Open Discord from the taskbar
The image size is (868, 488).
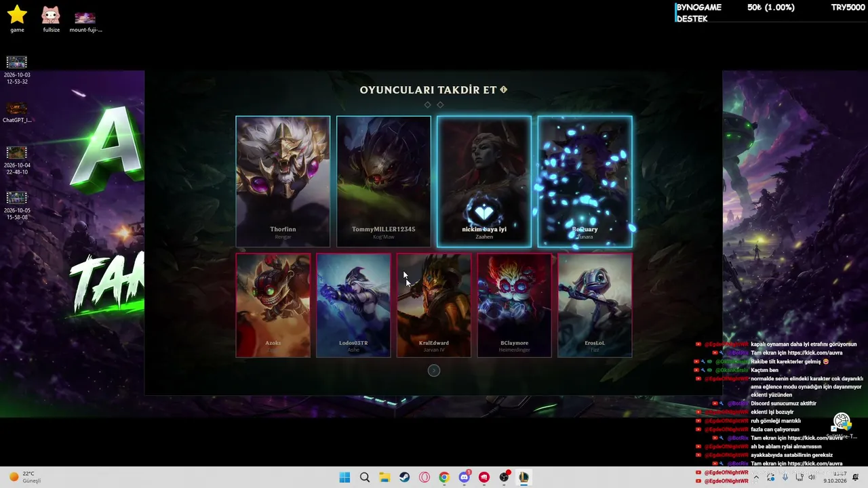coord(465,477)
